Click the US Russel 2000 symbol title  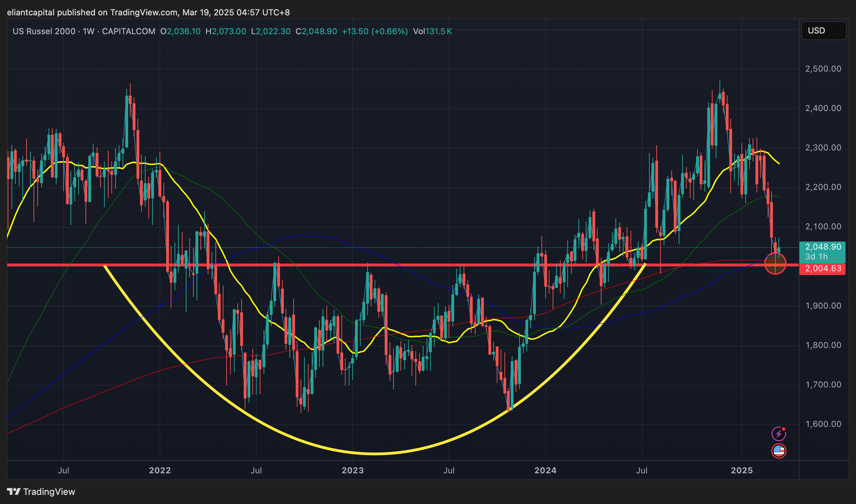(44, 31)
